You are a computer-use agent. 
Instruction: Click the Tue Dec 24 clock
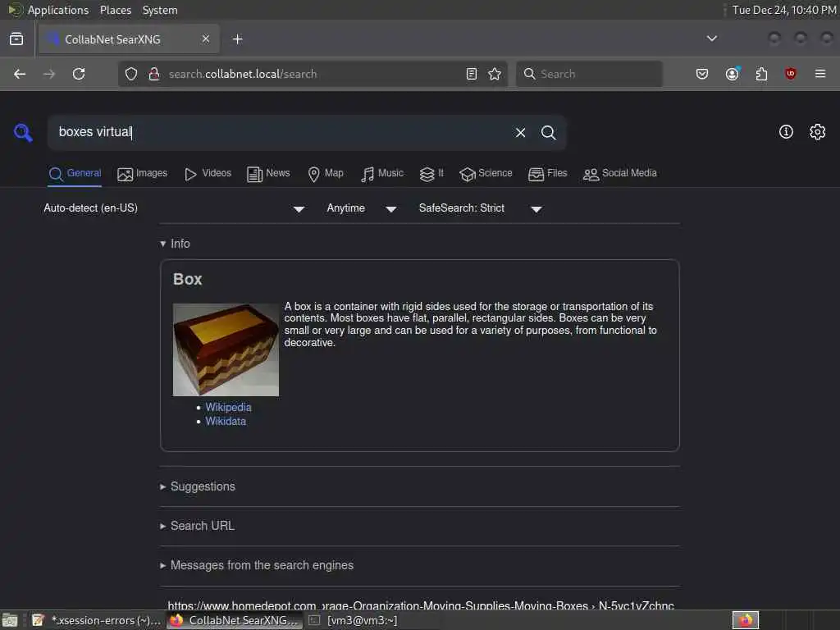point(783,10)
